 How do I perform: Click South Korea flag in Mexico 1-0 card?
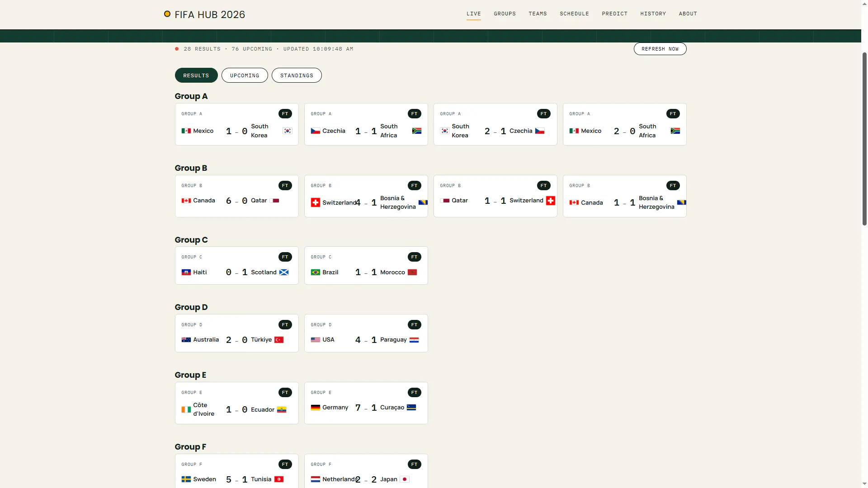(x=288, y=131)
